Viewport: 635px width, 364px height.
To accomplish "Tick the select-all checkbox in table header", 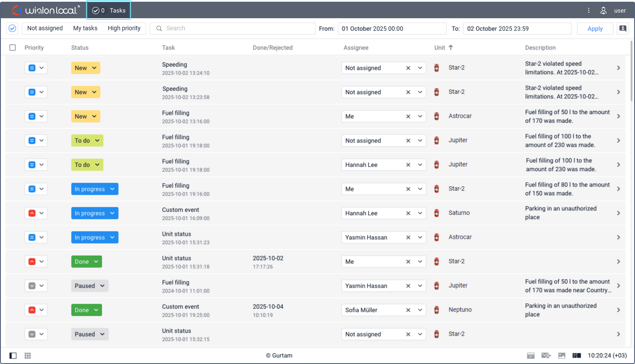I will 13,48.
